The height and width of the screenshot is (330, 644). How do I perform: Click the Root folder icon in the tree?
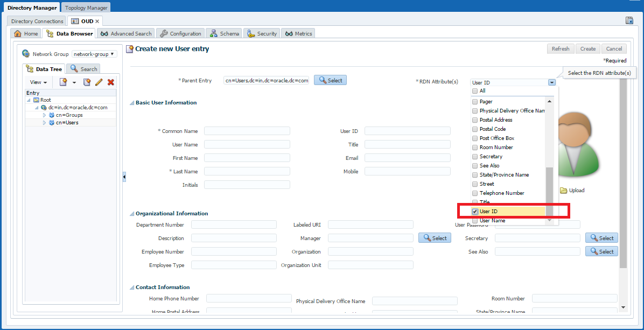click(36, 100)
